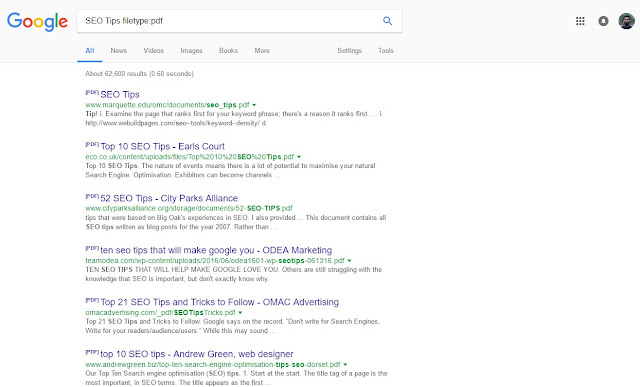Expand dropdown arrow next to eco.co.uk URL

[x=299, y=157]
